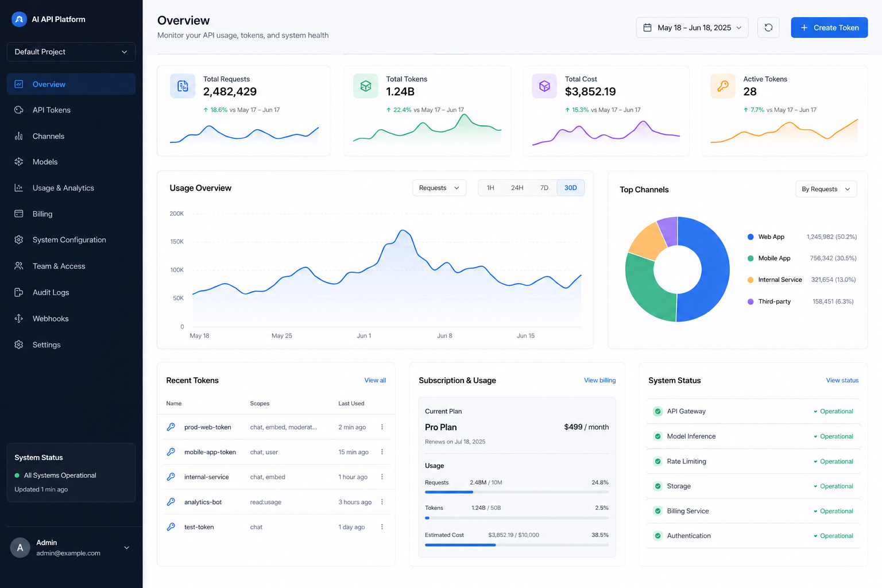Screen dimensions: 882x588
Task: Click the Usage & Analytics chart icon
Action: point(19,188)
